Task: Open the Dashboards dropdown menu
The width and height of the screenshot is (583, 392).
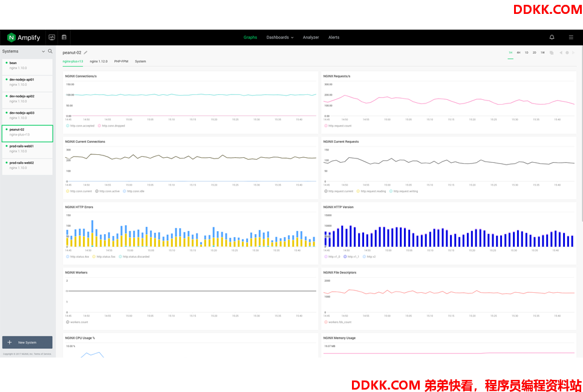Action: coord(280,37)
